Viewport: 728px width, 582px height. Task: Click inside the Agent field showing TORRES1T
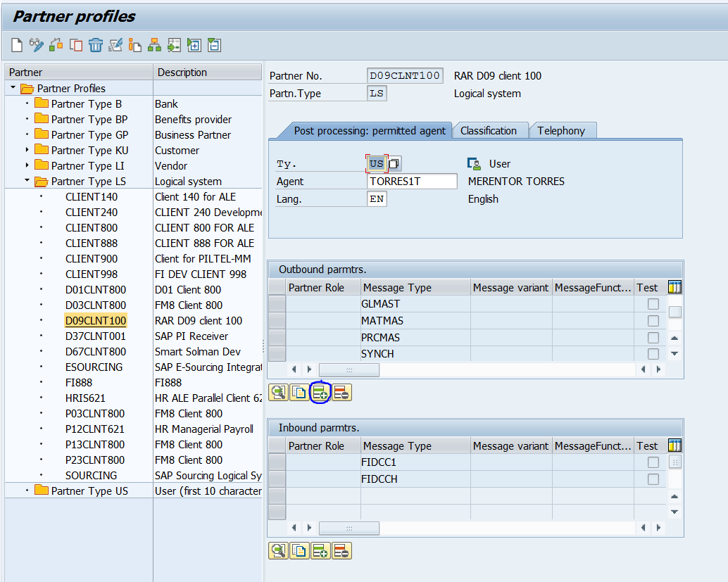(413, 181)
